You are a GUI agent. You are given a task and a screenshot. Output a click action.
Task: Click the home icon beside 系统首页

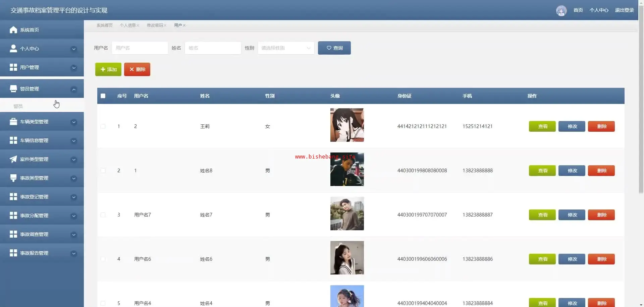pos(13,30)
